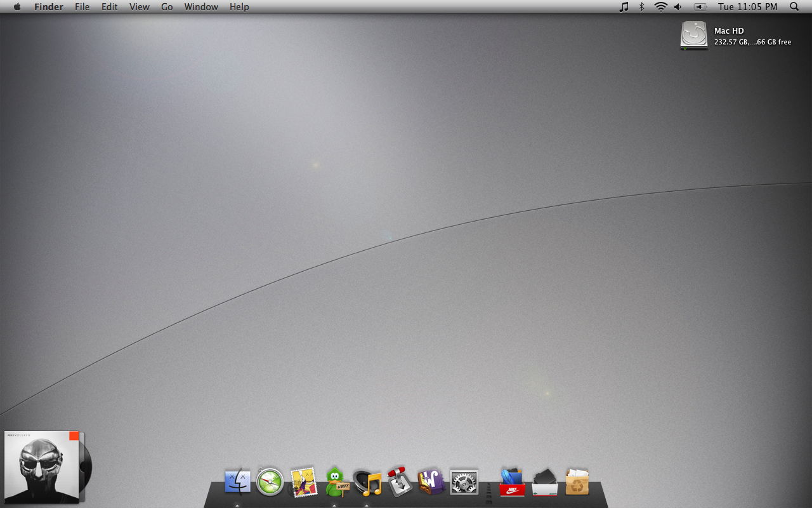Select the Mac HD drive icon
This screenshot has height=508, width=812.
point(694,36)
